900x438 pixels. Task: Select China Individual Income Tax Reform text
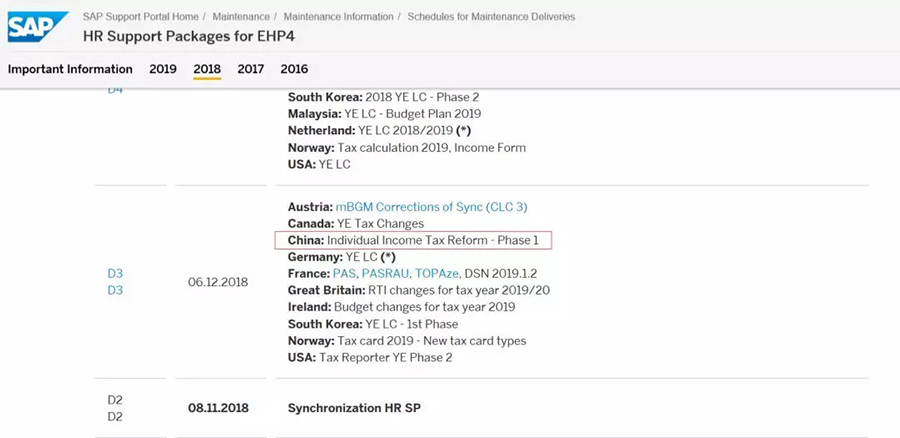413,241
